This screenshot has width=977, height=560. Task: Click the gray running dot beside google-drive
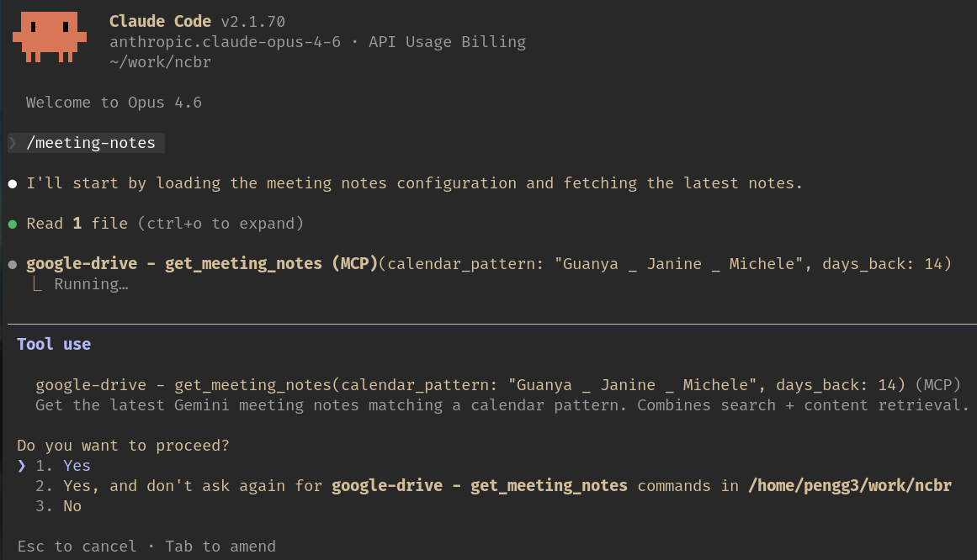click(13, 264)
